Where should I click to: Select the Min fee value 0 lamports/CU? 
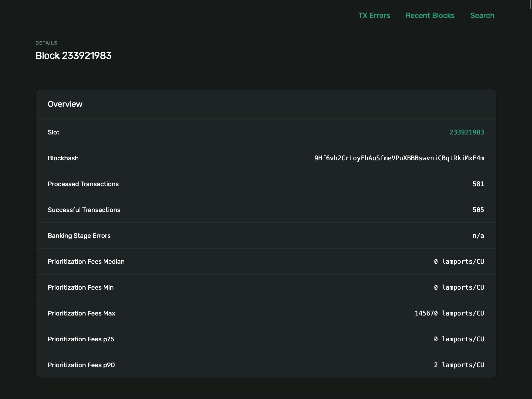459,287
